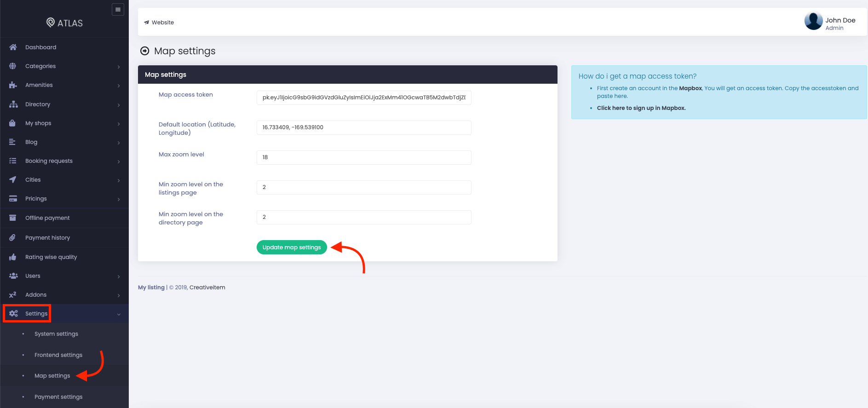This screenshot has width=868, height=408.
Task: Click the Payment history paperclip icon
Action: [x=12, y=238]
